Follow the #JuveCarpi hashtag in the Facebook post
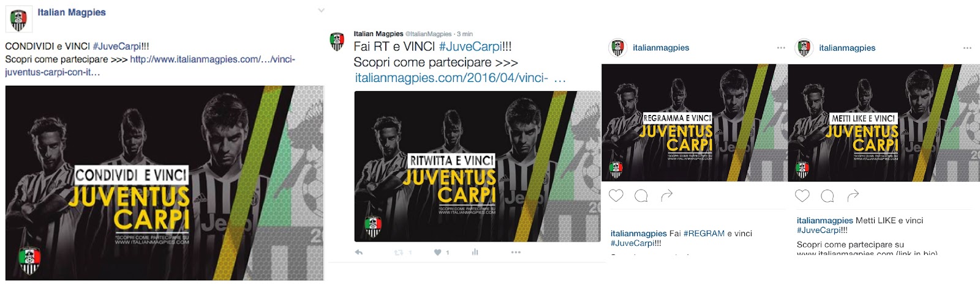Image resolution: width=980 pixels, height=288 pixels. click(x=116, y=46)
